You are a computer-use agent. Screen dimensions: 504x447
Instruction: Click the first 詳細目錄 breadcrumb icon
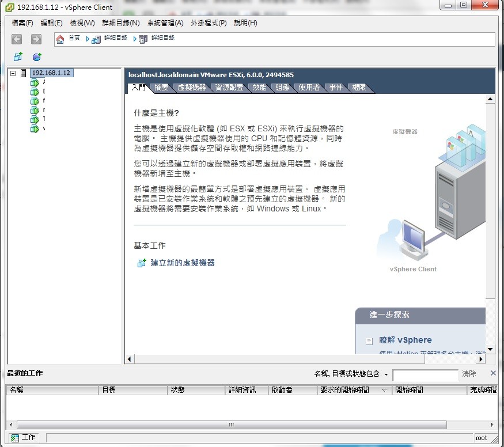point(96,40)
